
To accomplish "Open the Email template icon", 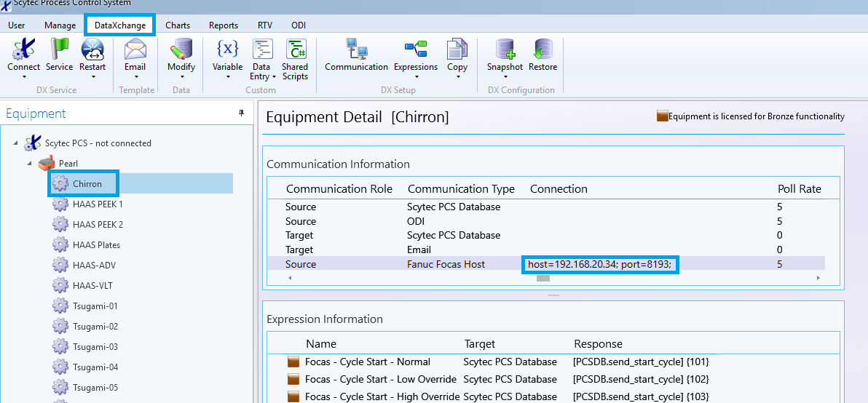I will click(x=135, y=49).
